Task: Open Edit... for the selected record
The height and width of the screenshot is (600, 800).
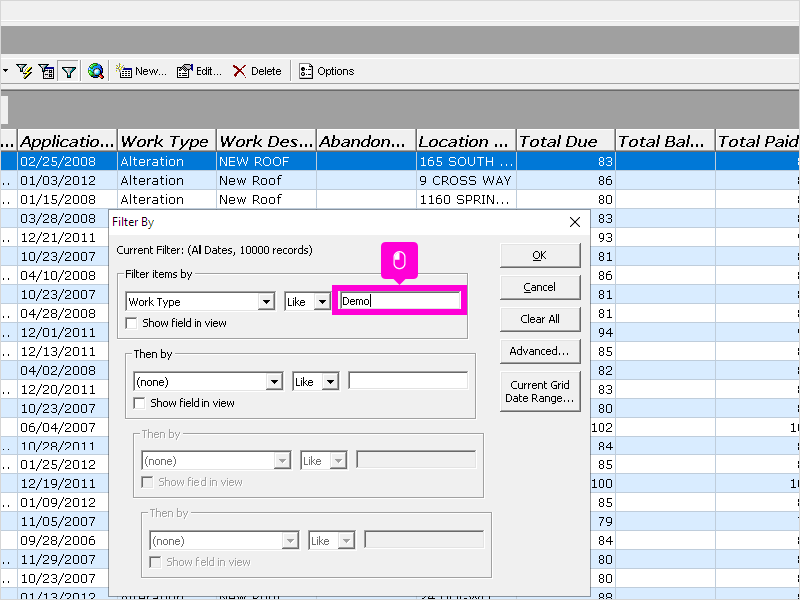Action: pyautogui.click(x=199, y=71)
